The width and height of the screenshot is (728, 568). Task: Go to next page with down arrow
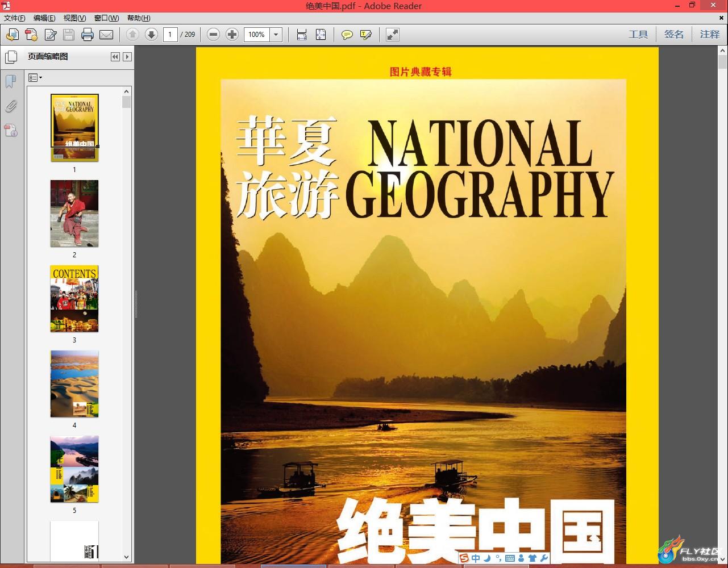click(151, 35)
